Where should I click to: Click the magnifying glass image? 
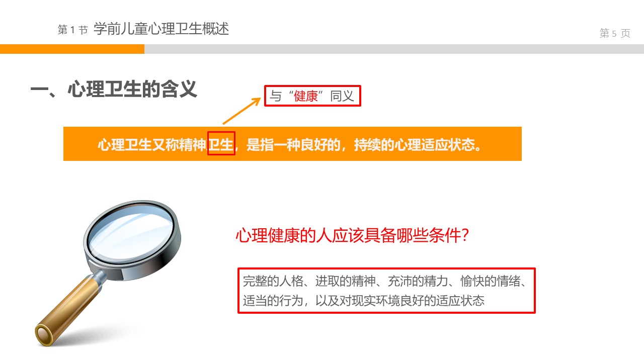107,272
